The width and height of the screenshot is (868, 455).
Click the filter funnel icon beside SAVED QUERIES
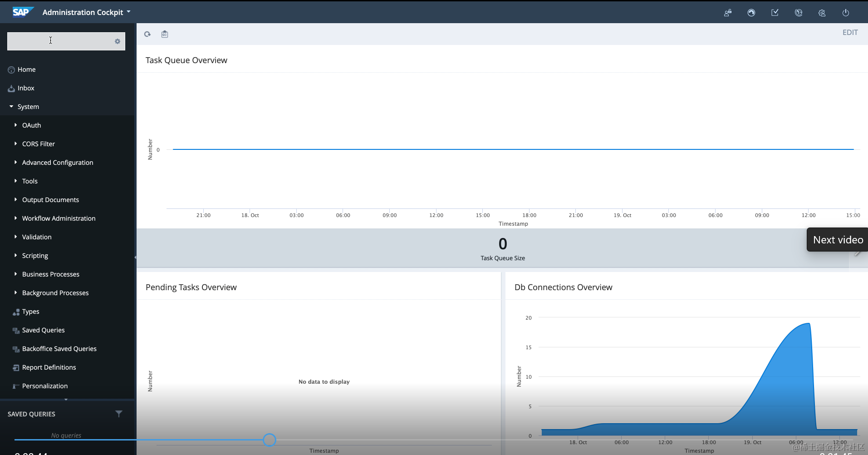tap(119, 414)
